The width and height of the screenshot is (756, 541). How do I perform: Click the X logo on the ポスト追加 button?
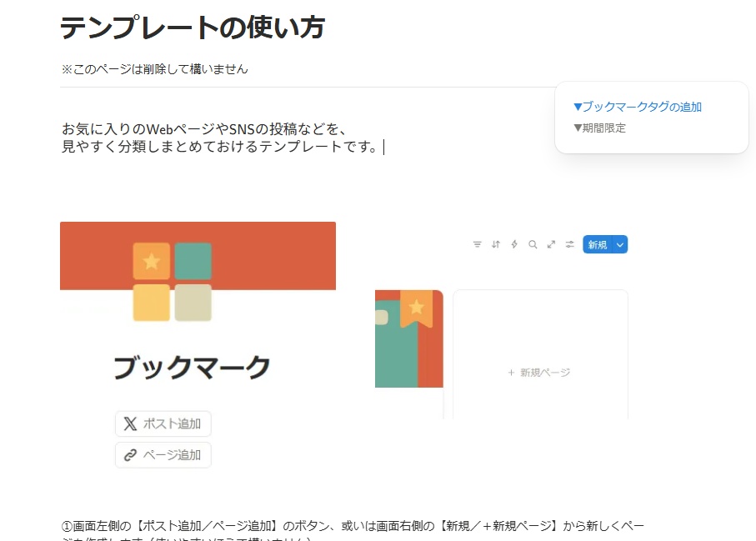pos(131,423)
